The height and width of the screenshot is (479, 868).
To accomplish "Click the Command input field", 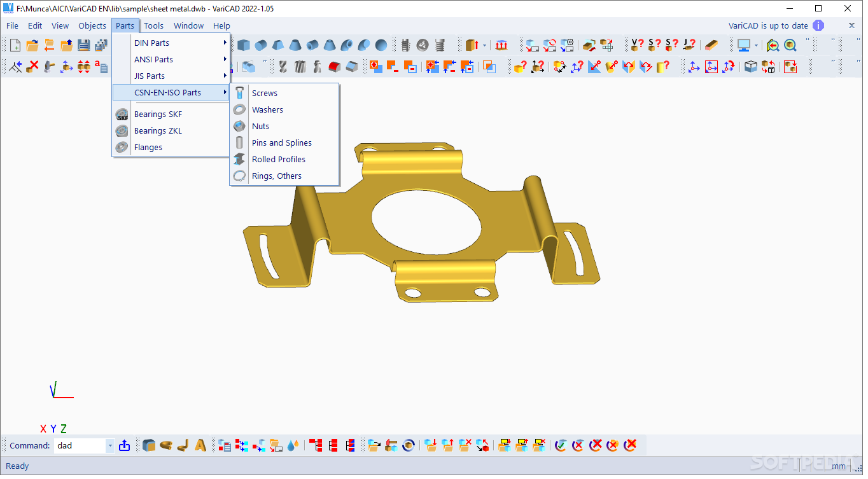I will 80,445.
